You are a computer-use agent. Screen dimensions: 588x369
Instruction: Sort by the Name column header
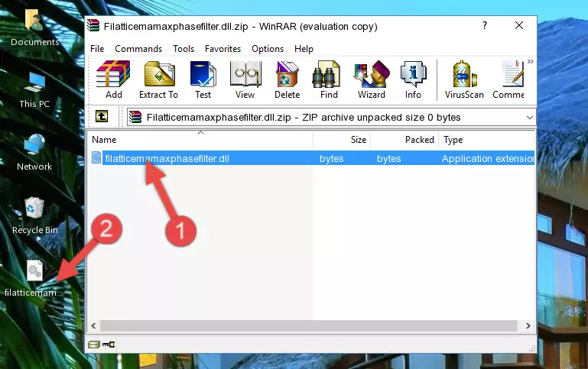pyautogui.click(x=200, y=140)
